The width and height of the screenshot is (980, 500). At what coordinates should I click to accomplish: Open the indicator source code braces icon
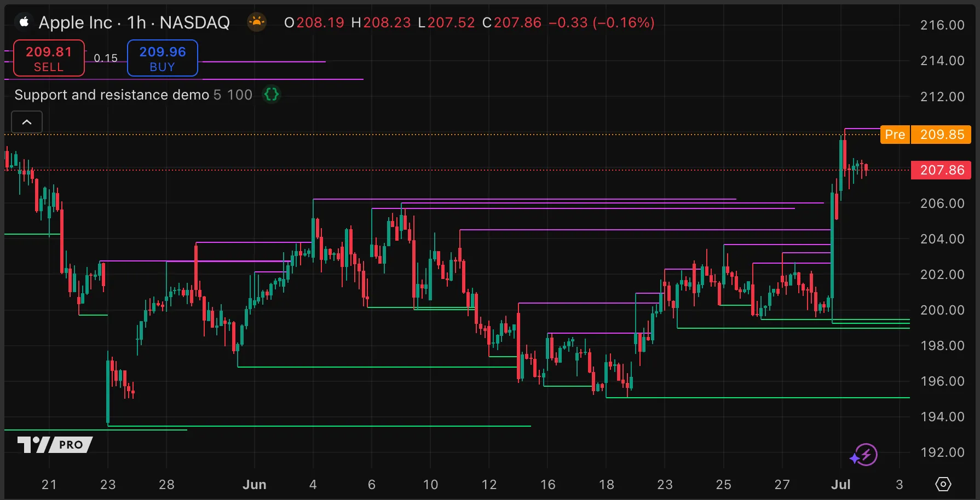click(272, 95)
